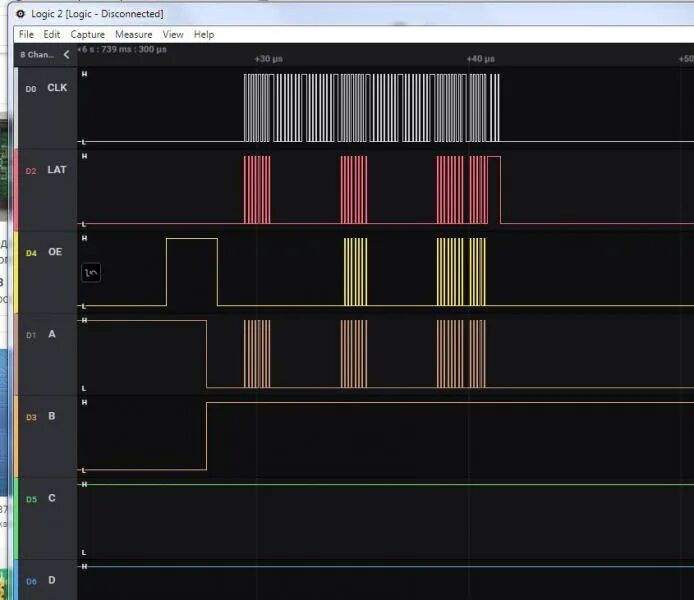Open the Measure menu
This screenshot has height=600, width=694.
[133, 35]
